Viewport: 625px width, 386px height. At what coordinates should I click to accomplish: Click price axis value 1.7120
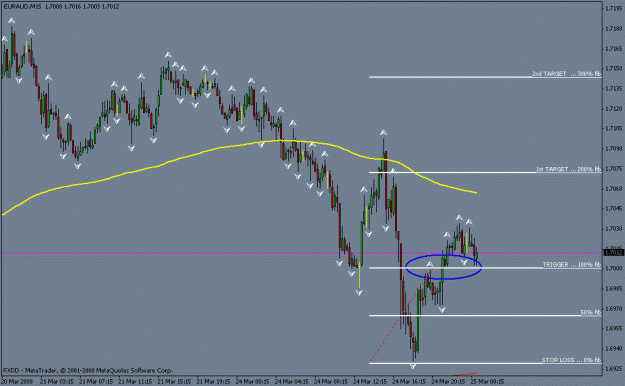pyautogui.click(x=614, y=108)
